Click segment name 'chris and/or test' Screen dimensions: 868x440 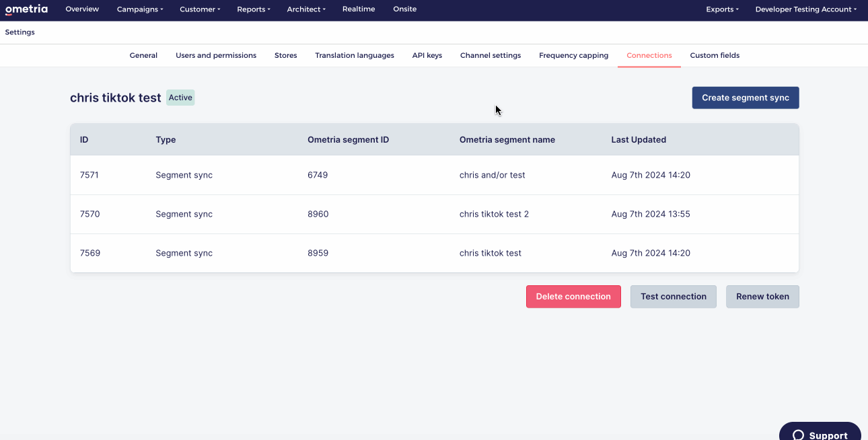[493, 175]
